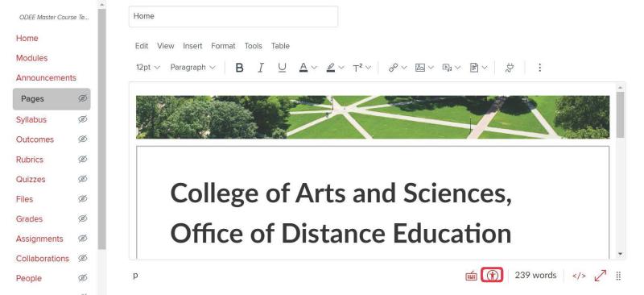Expand the highlight color options arrow
Screen dimensions: 644x295
[341, 68]
